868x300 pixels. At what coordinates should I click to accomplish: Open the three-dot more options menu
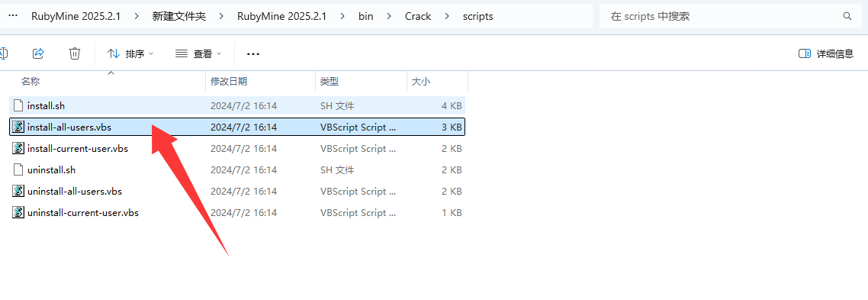pyautogui.click(x=253, y=53)
